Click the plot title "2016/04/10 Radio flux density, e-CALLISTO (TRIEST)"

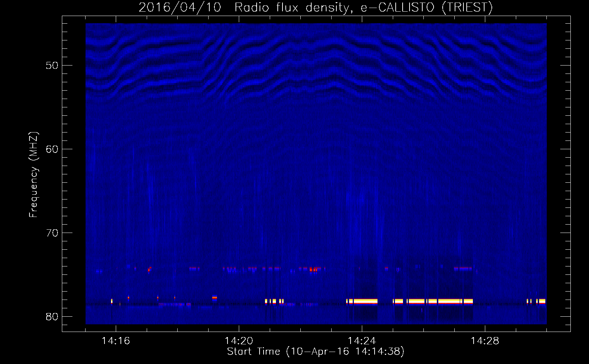tap(316, 7)
